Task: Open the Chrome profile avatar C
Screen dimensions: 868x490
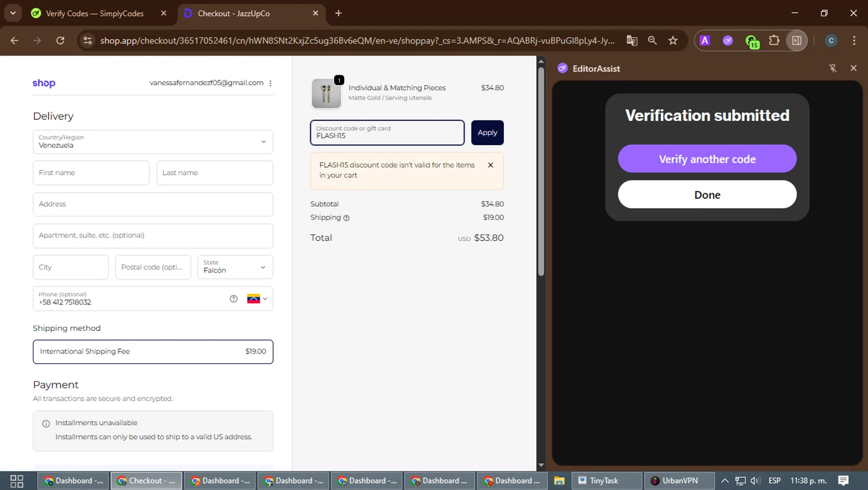Action: (831, 40)
